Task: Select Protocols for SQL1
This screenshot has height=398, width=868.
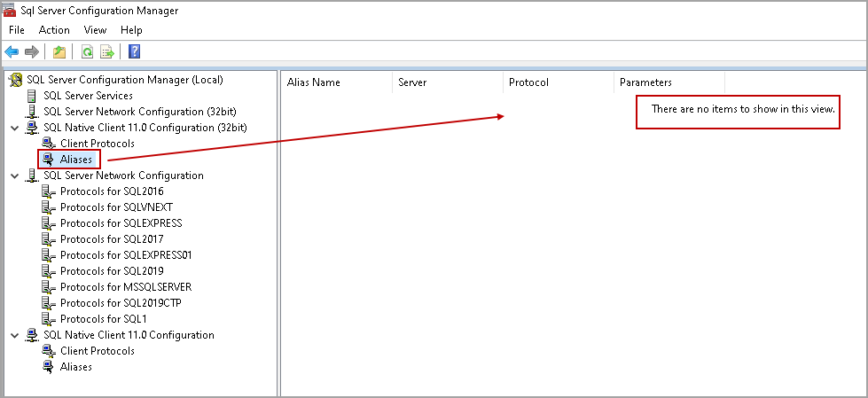Action: click(104, 319)
